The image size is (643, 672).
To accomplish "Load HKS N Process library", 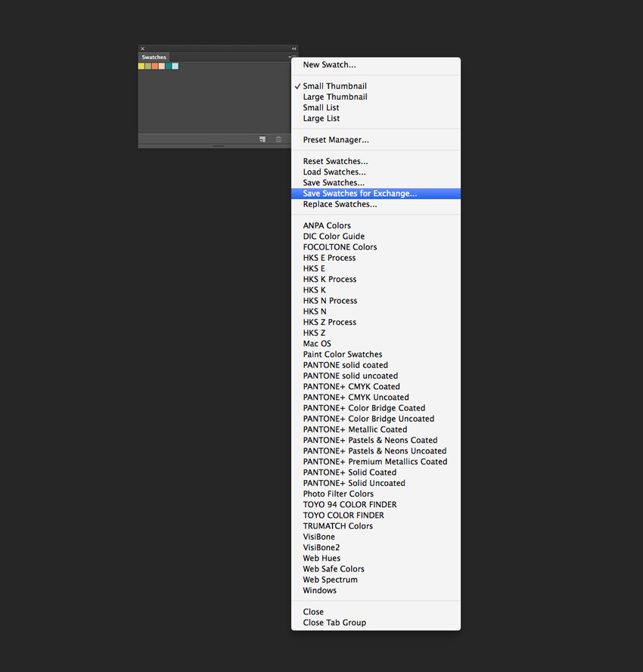I will [376, 300].
